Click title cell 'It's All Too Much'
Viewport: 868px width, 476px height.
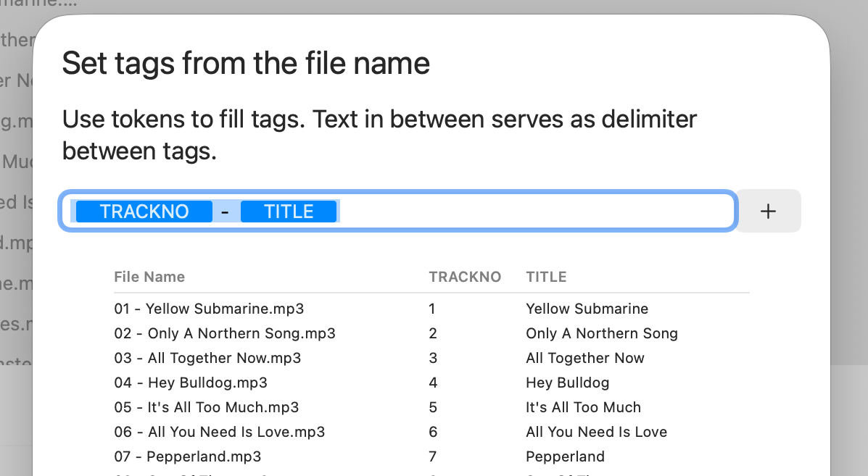coord(584,407)
